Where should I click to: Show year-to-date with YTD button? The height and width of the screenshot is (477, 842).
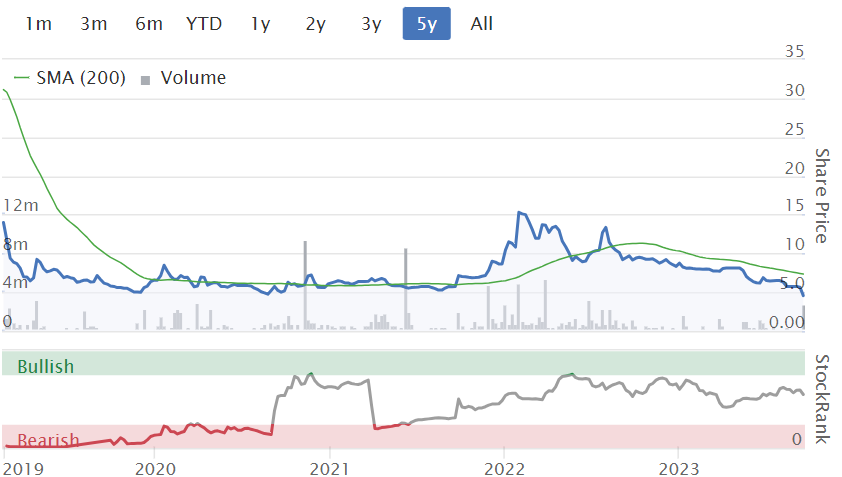point(204,23)
